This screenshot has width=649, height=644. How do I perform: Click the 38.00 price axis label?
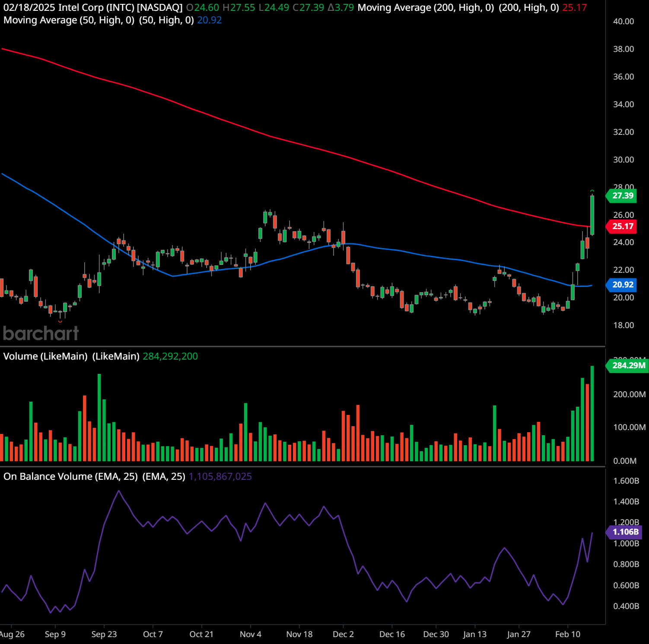point(624,49)
